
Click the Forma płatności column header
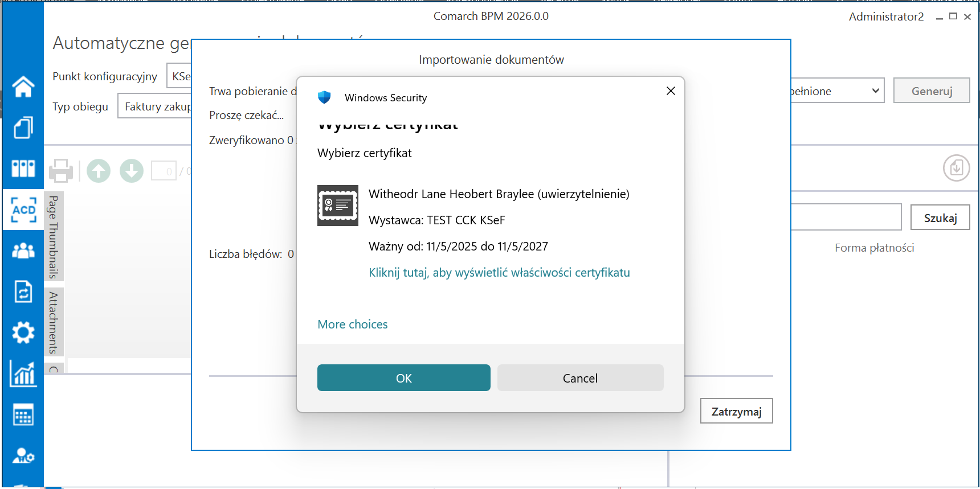click(875, 248)
